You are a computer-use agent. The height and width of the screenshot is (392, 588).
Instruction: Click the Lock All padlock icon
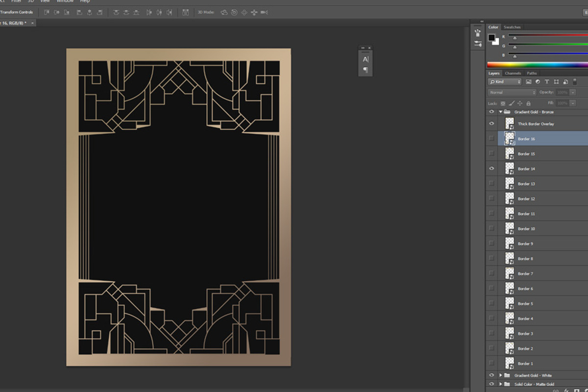pyautogui.click(x=528, y=103)
